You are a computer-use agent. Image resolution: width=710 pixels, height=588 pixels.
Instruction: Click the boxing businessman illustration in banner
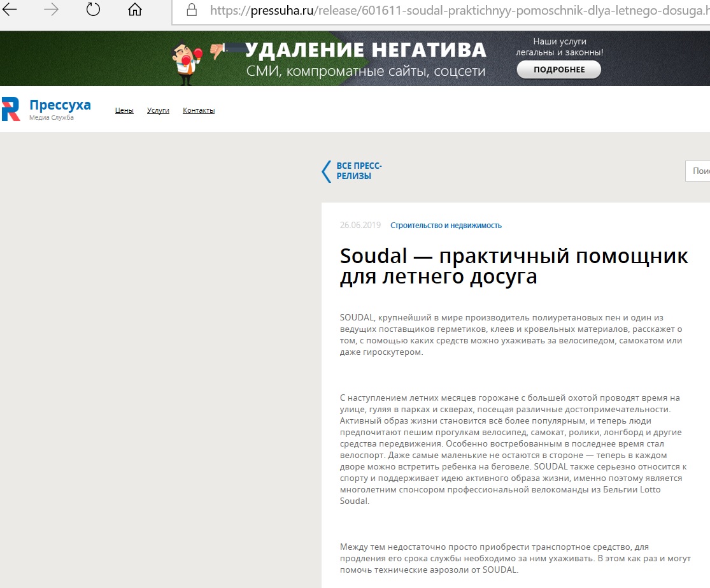(186, 63)
